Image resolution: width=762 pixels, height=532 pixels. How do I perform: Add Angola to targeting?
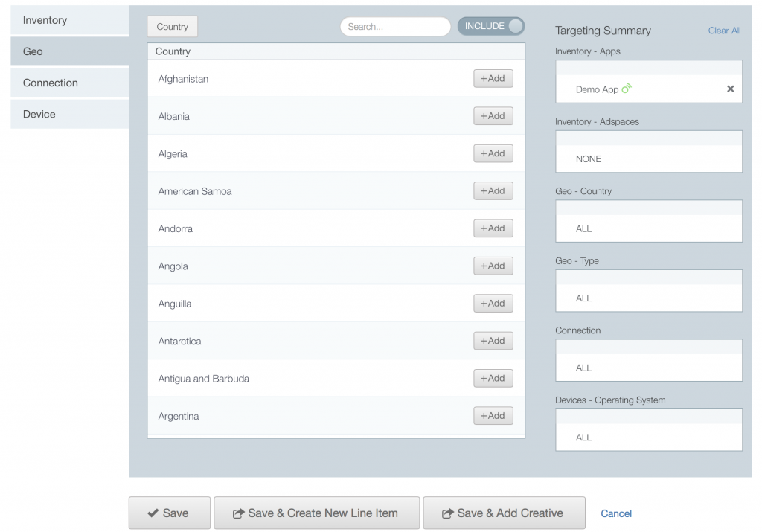[x=493, y=266]
